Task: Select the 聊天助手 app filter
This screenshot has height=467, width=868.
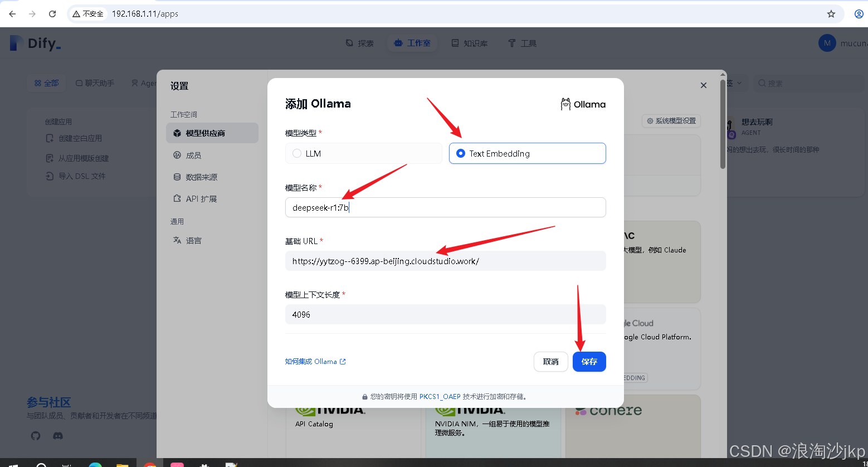Action: [95, 83]
